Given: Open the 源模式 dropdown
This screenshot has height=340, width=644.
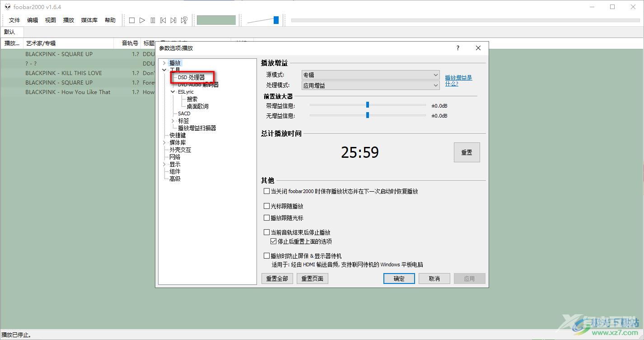Looking at the screenshot, I should pyautogui.click(x=371, y=75).
